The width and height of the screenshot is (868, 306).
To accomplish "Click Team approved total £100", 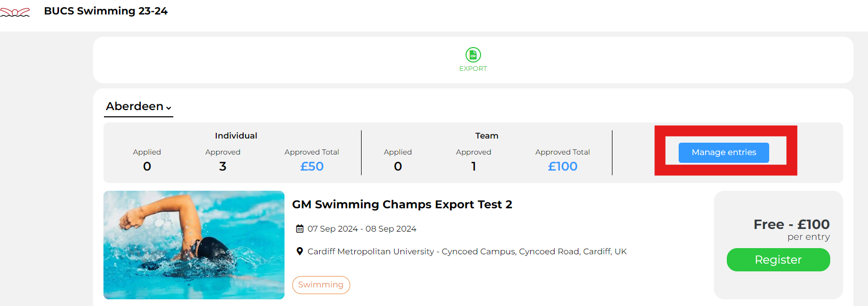I will pyautogui.click(x=562, y=166).
